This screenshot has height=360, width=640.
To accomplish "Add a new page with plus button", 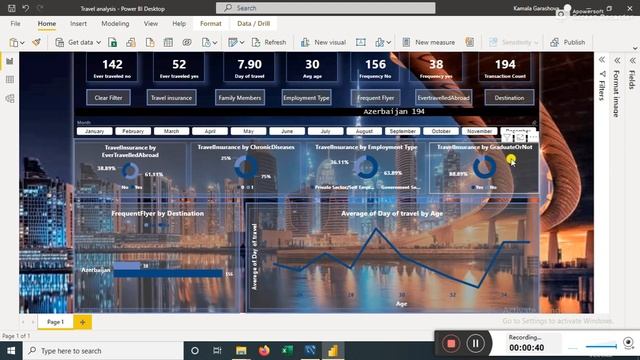I will [x=82, y=322].
